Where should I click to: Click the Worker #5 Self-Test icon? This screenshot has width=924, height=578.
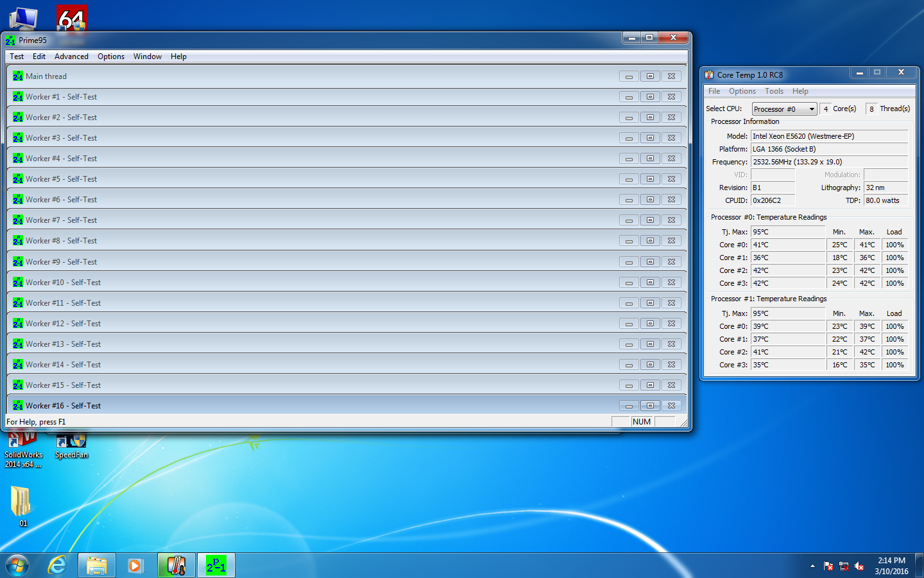coord(18,179)
